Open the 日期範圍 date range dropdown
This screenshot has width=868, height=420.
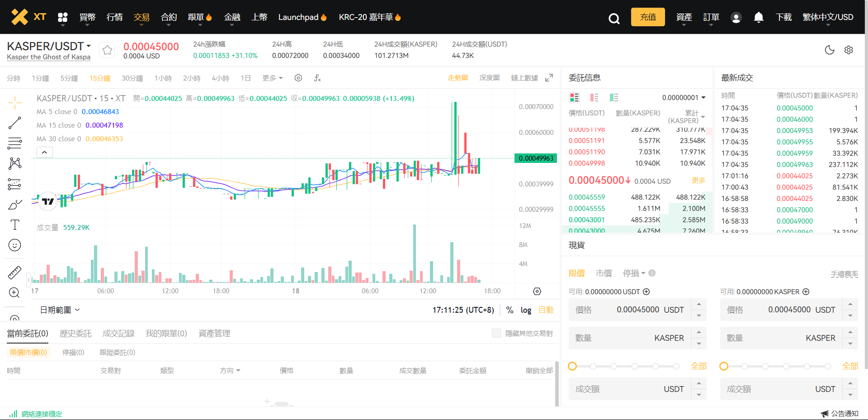pyautogui.click(x=60, y=310)
